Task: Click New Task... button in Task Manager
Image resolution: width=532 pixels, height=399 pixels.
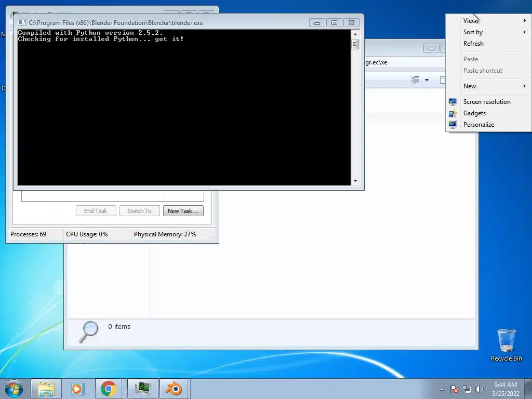Action: [183, 211]
